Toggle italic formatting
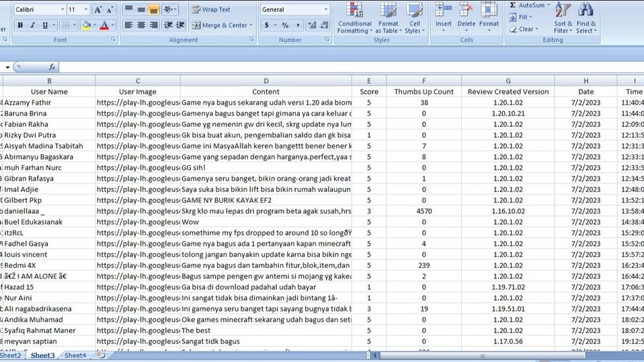 (x=32, y=26)
